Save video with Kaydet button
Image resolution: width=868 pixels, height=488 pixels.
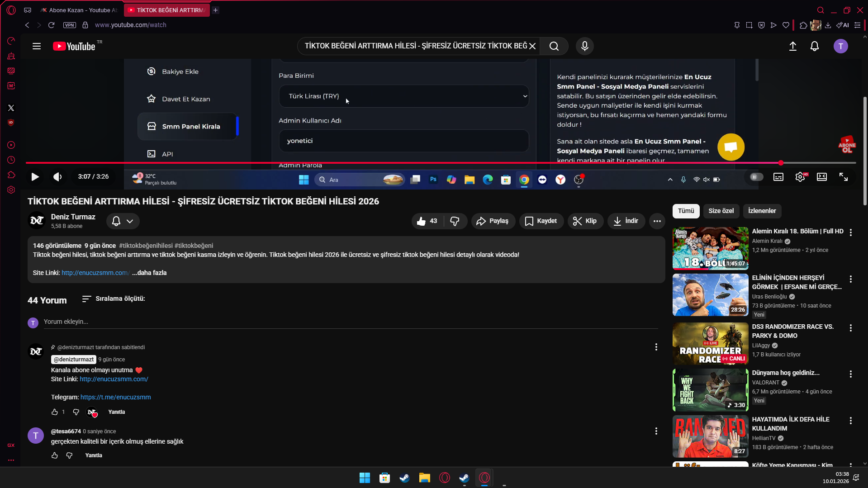click(x=541, y=221)
